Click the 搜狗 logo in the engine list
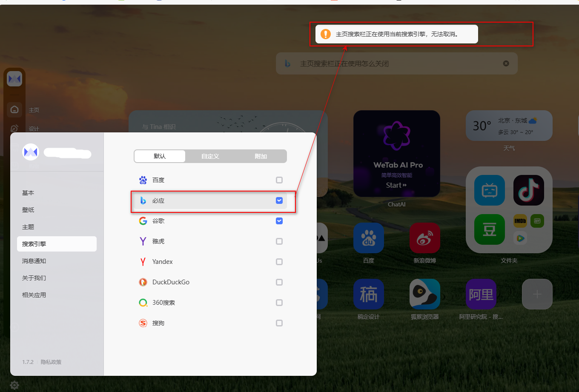Viewport: 579px width, 392px height. [143, 323]
